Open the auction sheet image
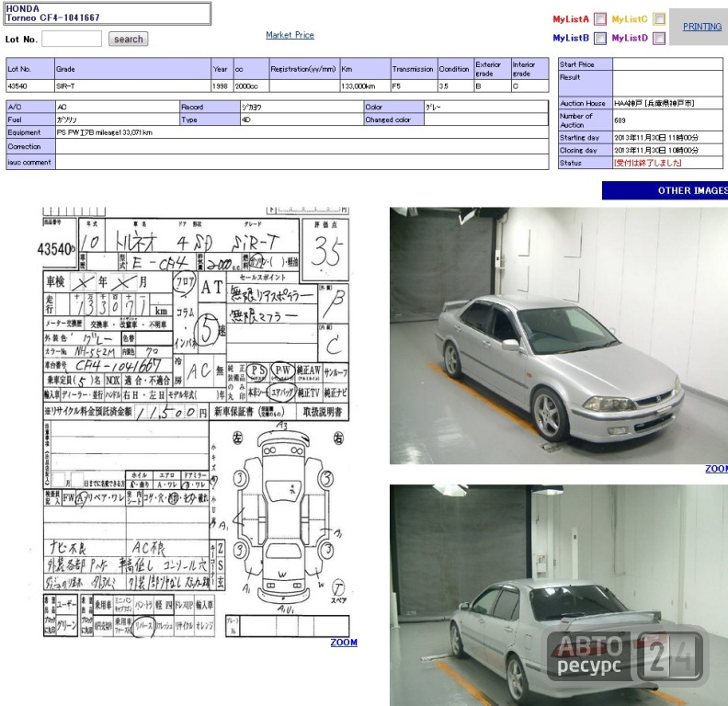This screenshot has height=706, width=728. pyautogui.click(x=196, y=422)
